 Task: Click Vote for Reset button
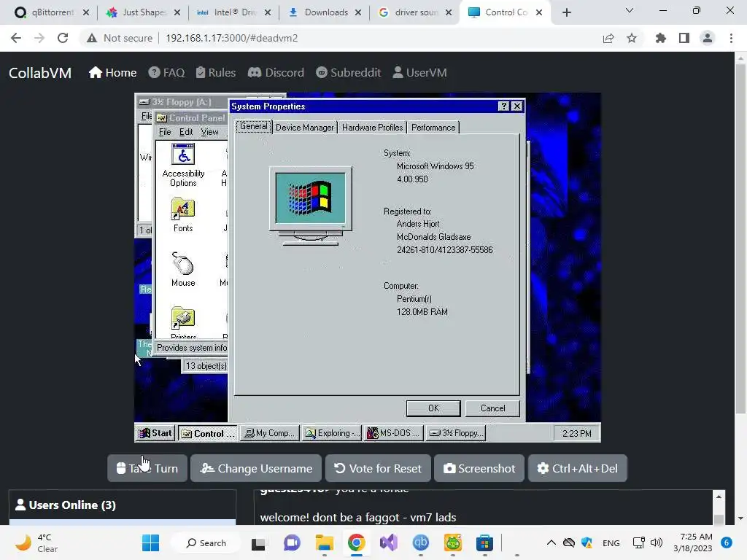(x=378, y=469)
